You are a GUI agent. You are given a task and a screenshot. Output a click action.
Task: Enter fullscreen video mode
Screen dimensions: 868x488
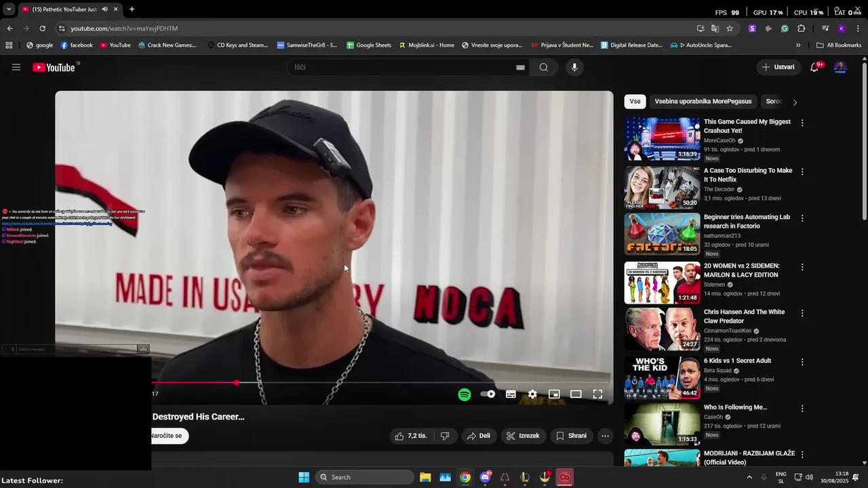pos(597,394)
